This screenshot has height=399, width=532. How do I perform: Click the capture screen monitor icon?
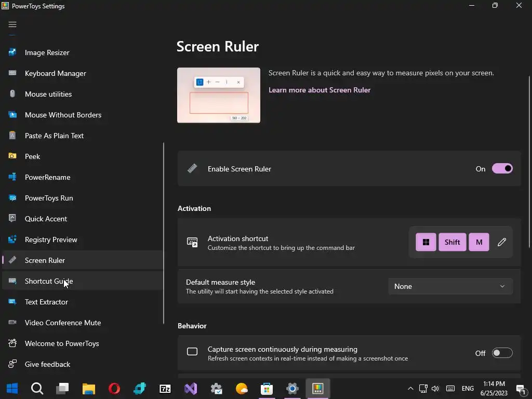[192, 352]
